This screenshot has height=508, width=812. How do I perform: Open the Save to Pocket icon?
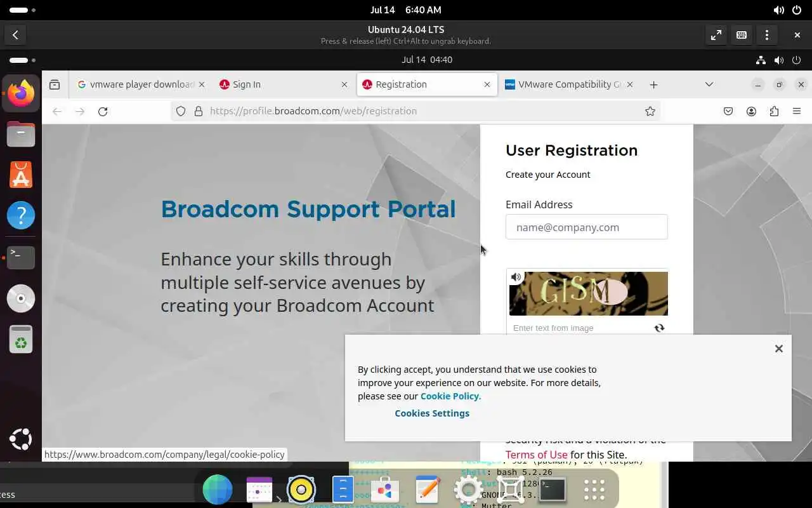tap(728, 111)
